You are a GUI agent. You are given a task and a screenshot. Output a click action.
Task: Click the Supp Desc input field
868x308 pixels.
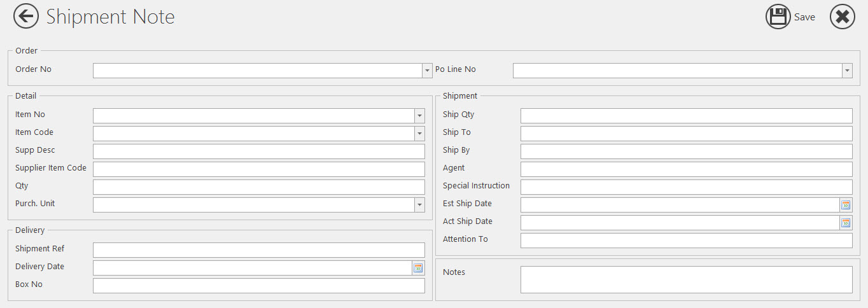tap(258, 151)
